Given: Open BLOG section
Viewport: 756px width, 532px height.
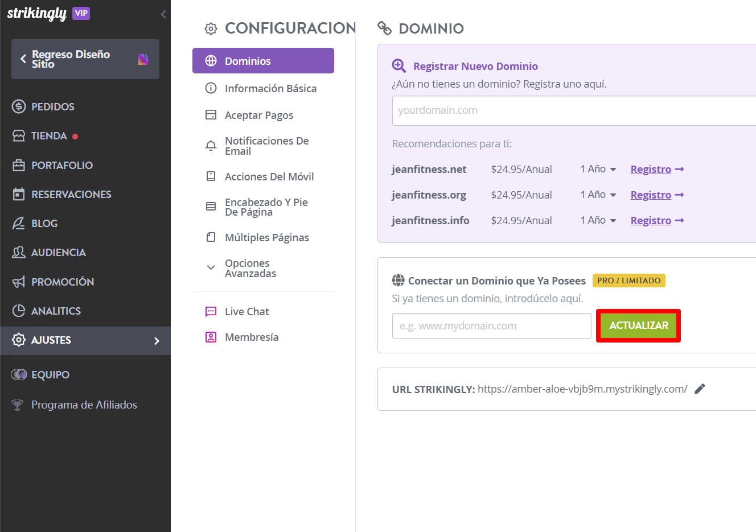Looking at the screenshot, I should [44, 223].
